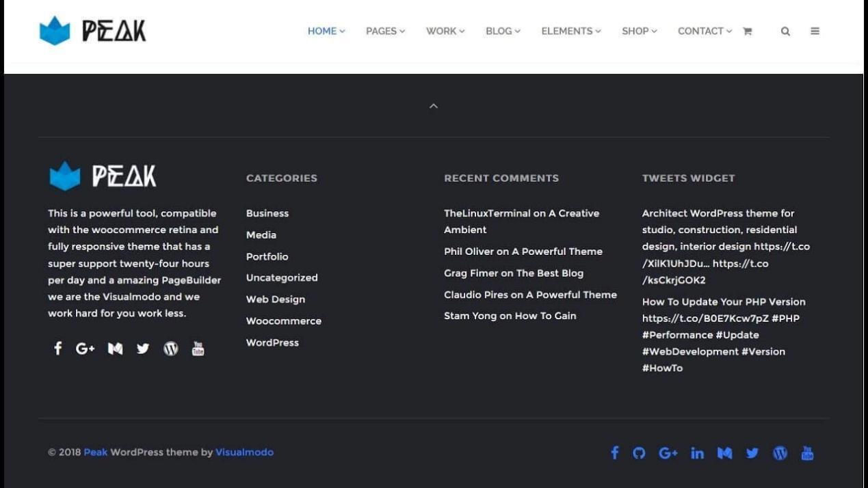This screenshot has height=488, width=868.
Task: Open Twitter icon below footer description
Action: (x=142, y=349)
